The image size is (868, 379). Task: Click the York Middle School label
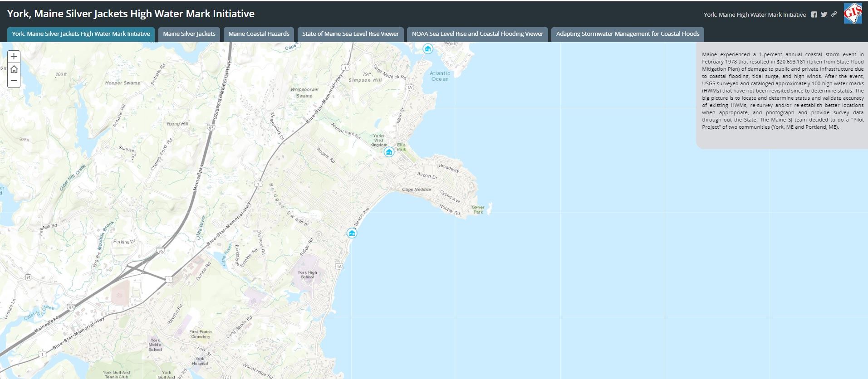pos(155,345)
